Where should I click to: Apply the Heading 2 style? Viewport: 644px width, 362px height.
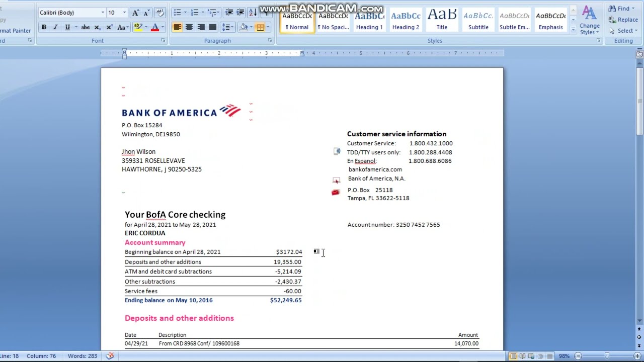point(406,20)
